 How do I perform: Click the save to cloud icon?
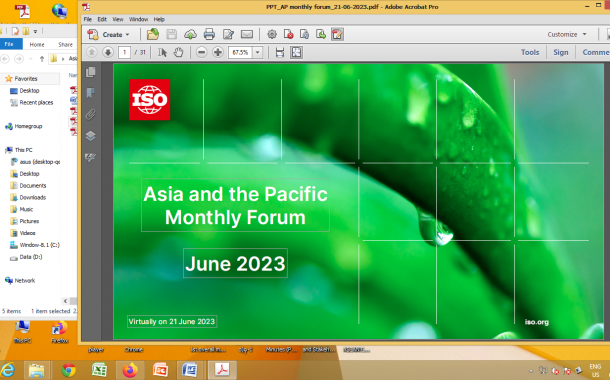coord(190,34)
